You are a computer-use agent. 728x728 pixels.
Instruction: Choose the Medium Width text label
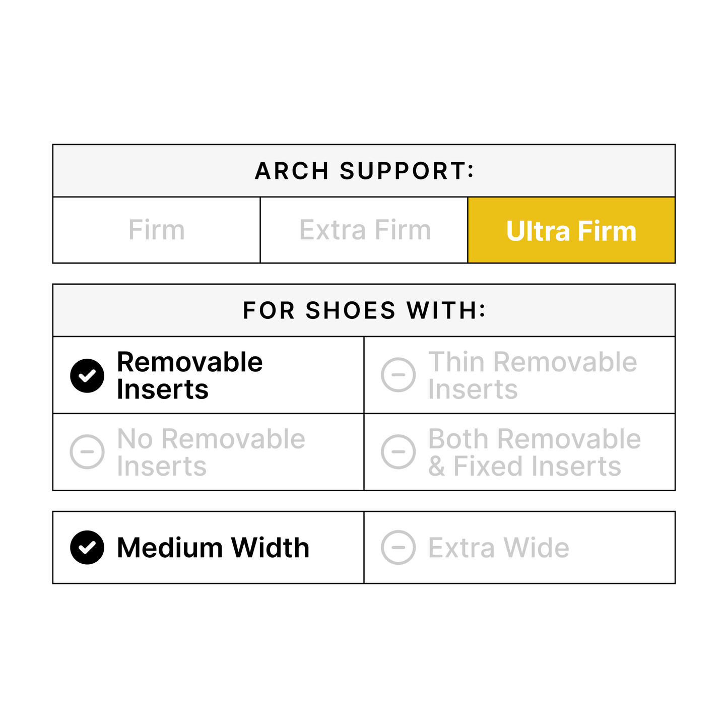(213, 548)
